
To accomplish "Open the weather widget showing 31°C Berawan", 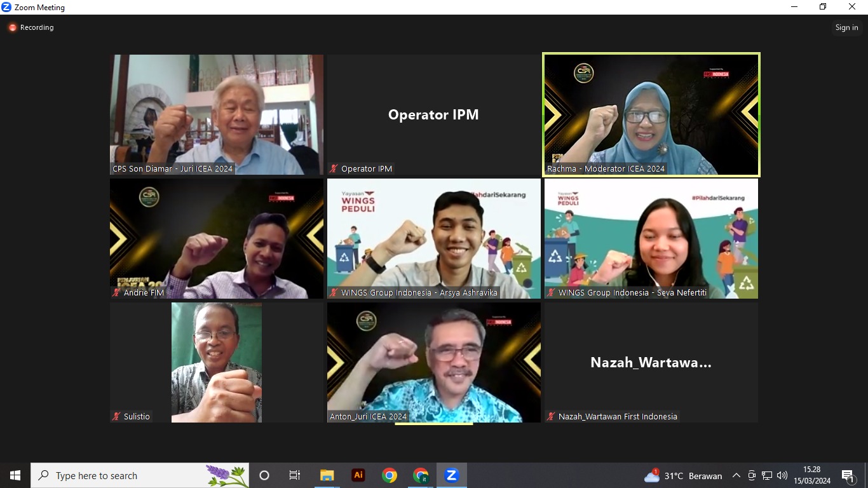I will click(683, 475).
